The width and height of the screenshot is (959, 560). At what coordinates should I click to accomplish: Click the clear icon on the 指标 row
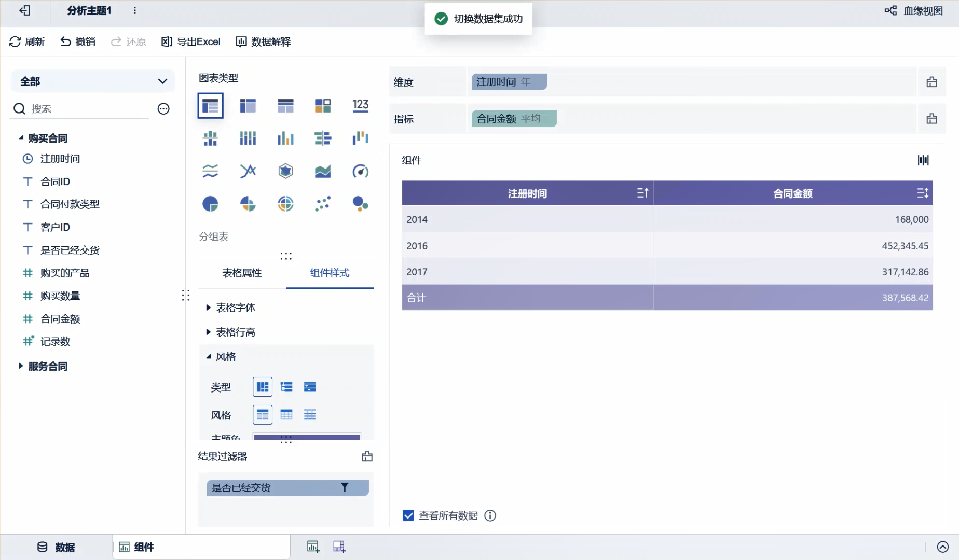click(x=932, y=119)
